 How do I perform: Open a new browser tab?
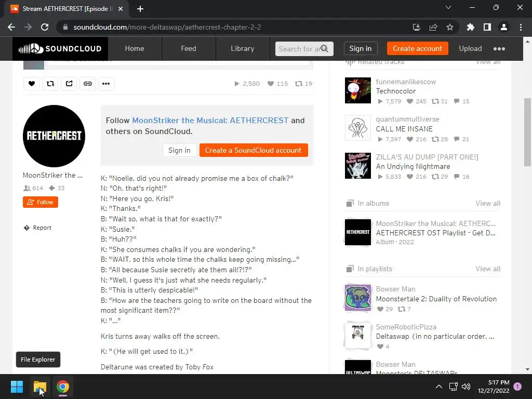[x=140, y=9]
